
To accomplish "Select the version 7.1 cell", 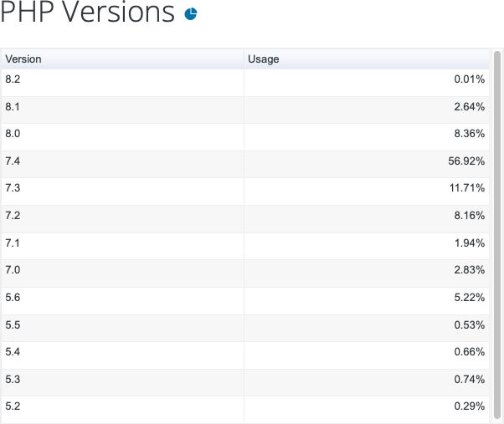I will click(x=122, y=247).
